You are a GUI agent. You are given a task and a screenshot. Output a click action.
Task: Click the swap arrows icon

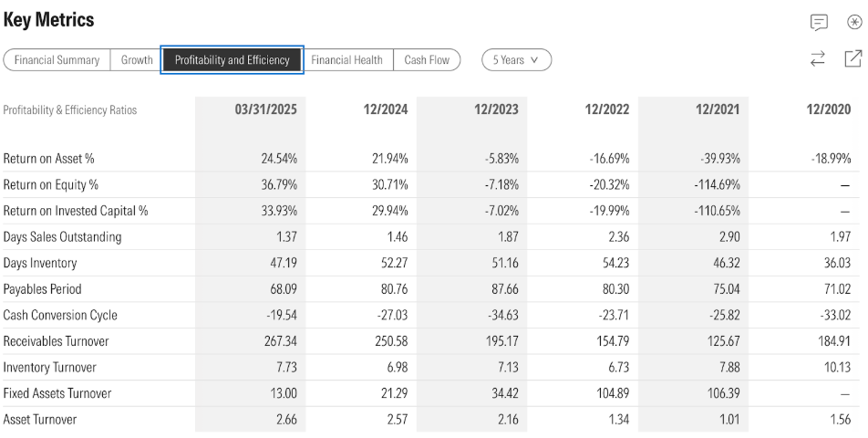818,59
